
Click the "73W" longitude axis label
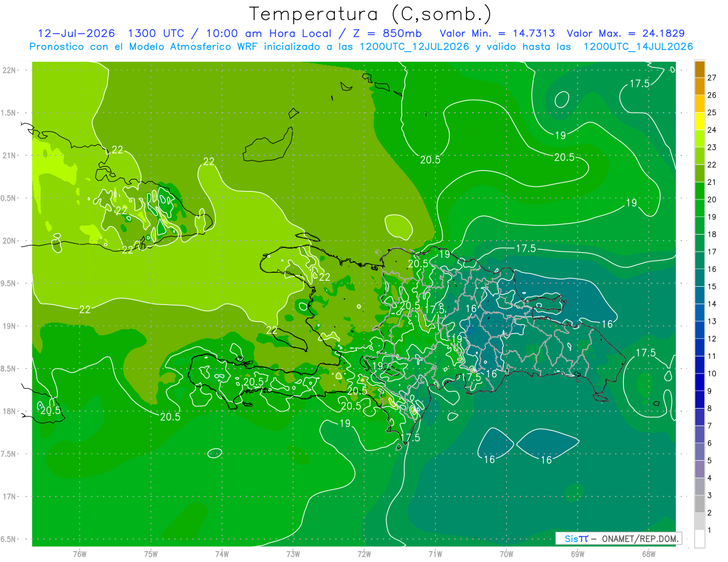293,554
